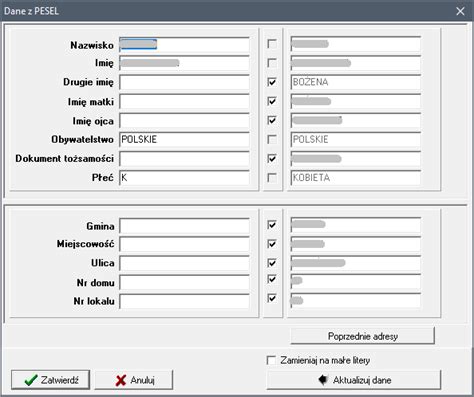This screenshot has height=397, width=474.
Task: Cancel with the Anuluj button
Action: point(134,380)
